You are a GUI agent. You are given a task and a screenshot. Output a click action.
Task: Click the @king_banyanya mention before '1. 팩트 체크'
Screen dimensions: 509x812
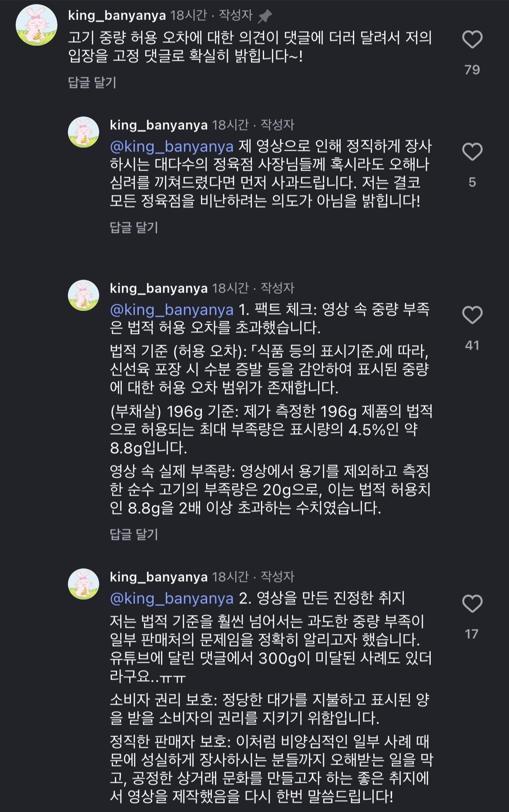pyautogui.click(x=172, y=310)
